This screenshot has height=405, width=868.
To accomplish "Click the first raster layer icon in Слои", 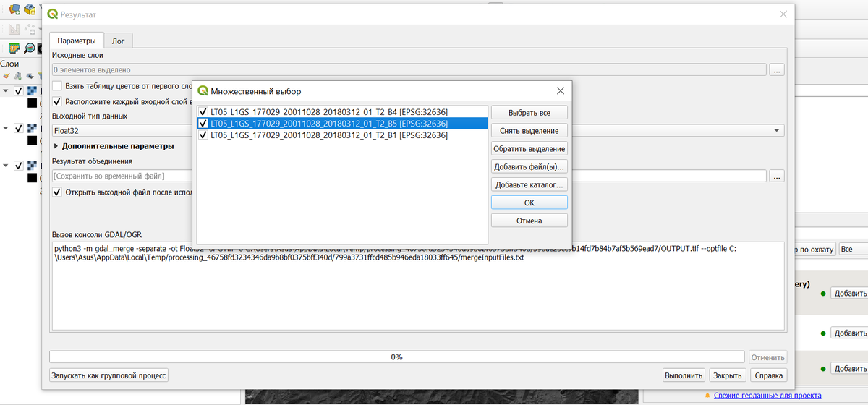I will click(33, 91).
